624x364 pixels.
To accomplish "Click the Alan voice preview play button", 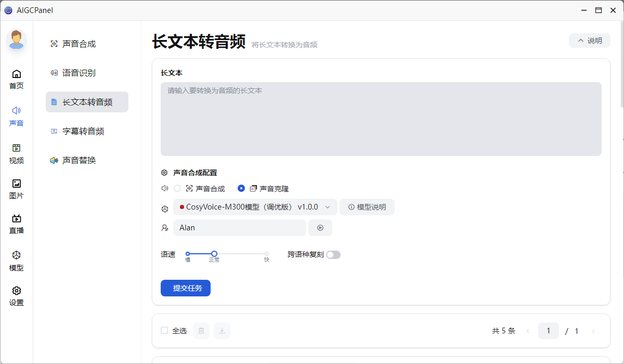I will pos(320,227).
